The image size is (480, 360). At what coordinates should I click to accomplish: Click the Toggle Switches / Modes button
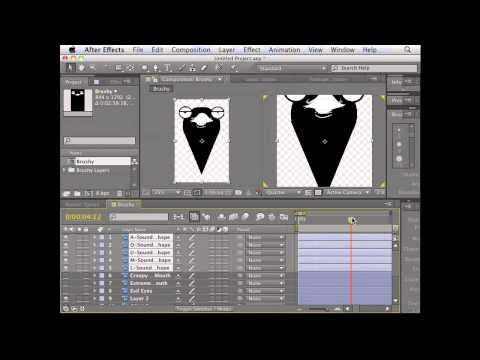tap(204, 309)
